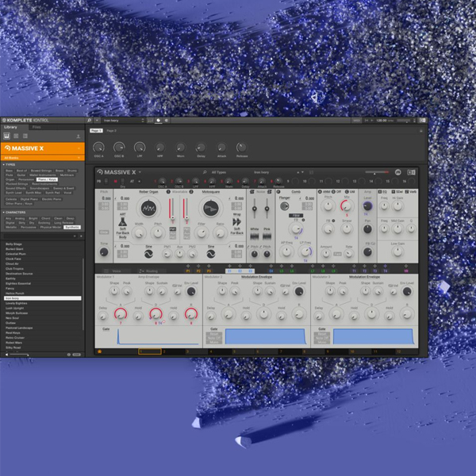476x476 pixels.
Task: Open the MASSIVE X product selector dropdown
Action: tap(43, 148)
